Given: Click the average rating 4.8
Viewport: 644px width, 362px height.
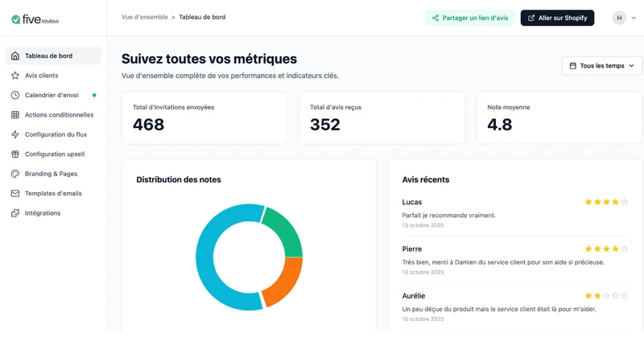Looking at the screenshot, I should (499, 125).
